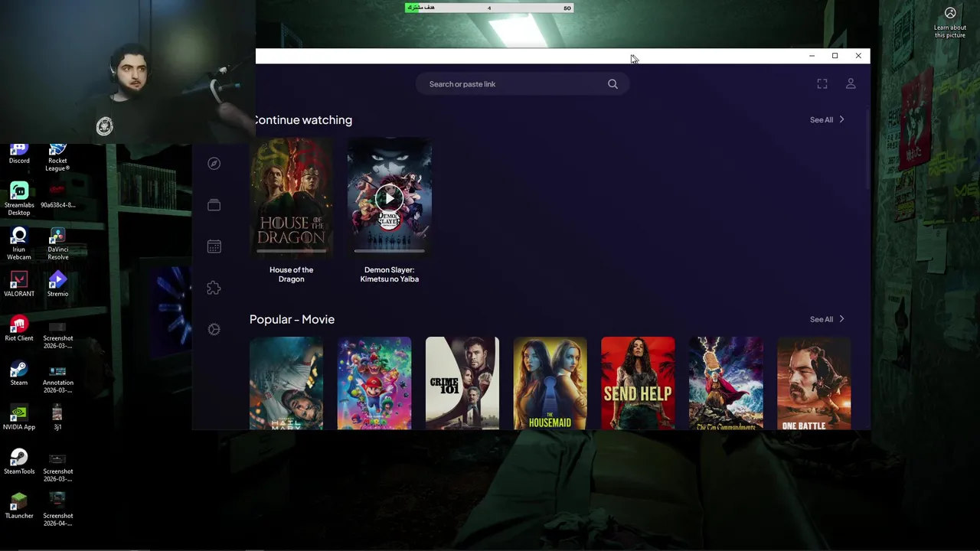Image resolution: width=980 pixels, height=551 pixels.
Task: Click the Popular - Movie heading
Action: point(292,320)
